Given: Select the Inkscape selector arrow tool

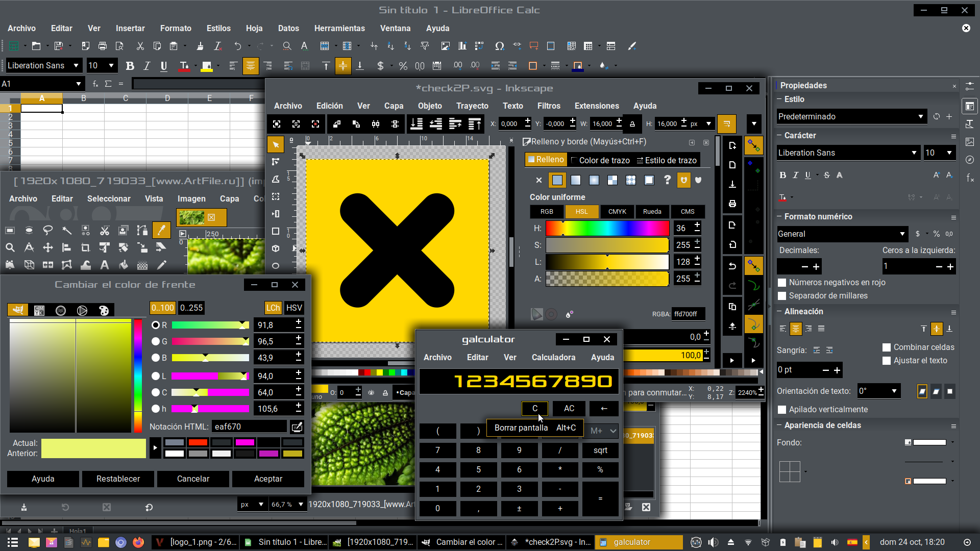Looking at the screenshot, I should (276, 145).
